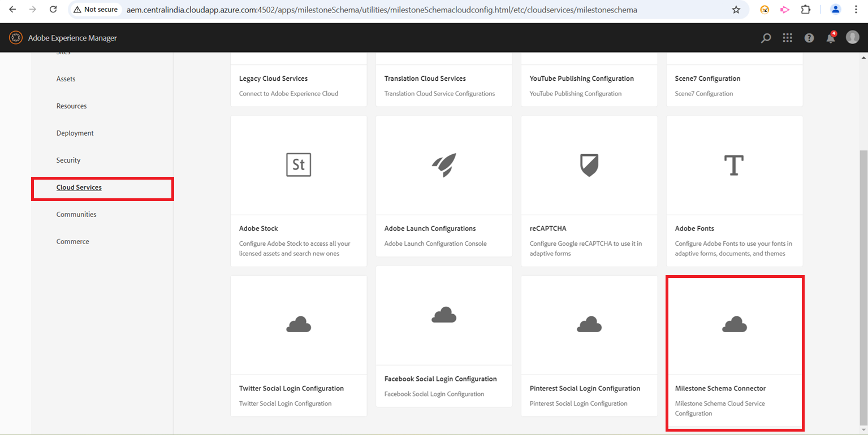The image size is (868, 435).
Task: Click 'Adobe Launch Configuration Console' description
Action: click(435, 244)
